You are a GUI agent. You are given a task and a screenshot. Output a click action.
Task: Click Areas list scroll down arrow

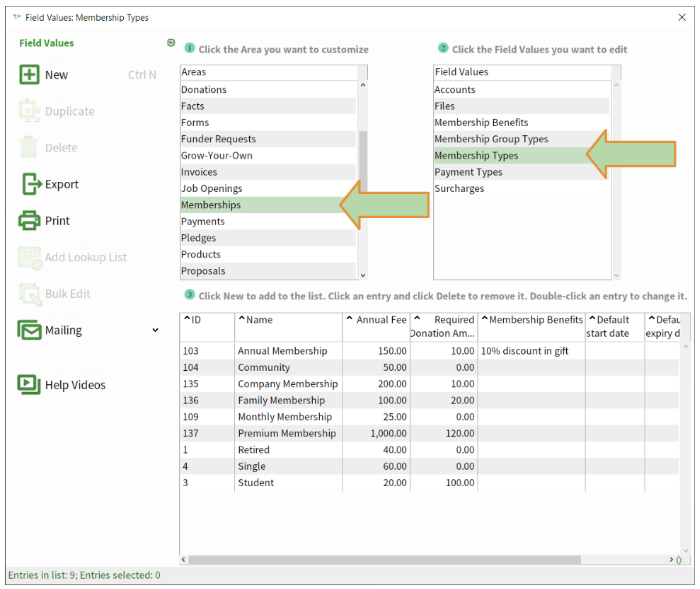click(363, 276)
